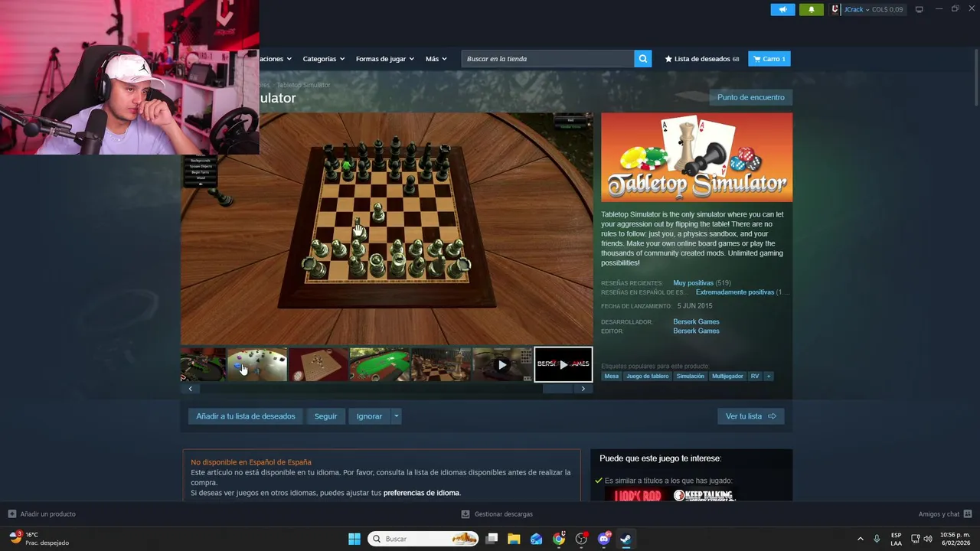Expand the Categorías menu
The height and width of the screenshot is (551, 980).
point(323,59)
